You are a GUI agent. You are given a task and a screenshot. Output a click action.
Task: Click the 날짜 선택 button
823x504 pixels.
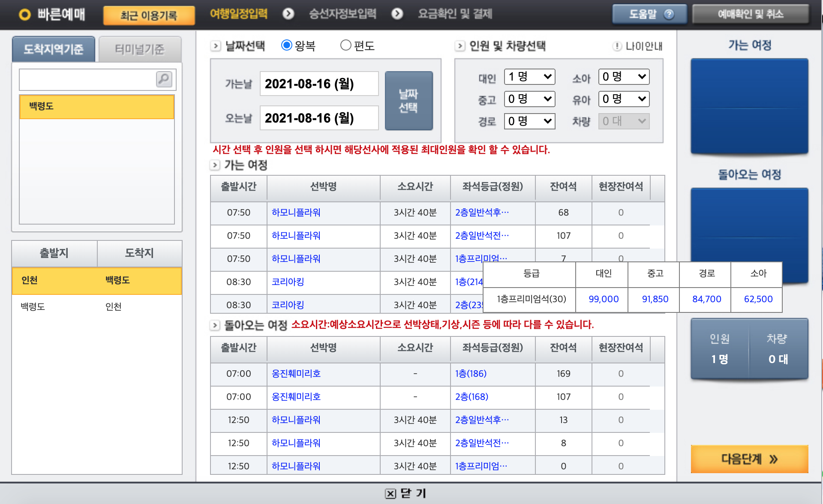408,101
